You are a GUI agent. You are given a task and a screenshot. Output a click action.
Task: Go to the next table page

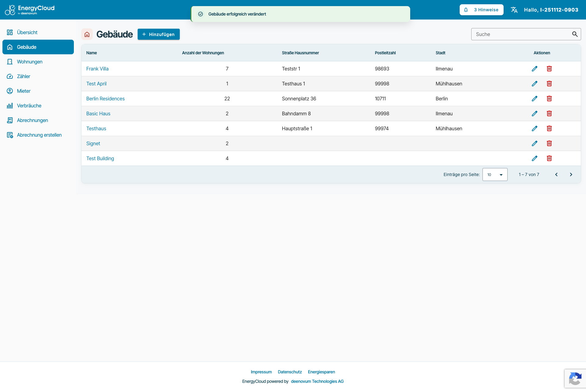(571, 174)
